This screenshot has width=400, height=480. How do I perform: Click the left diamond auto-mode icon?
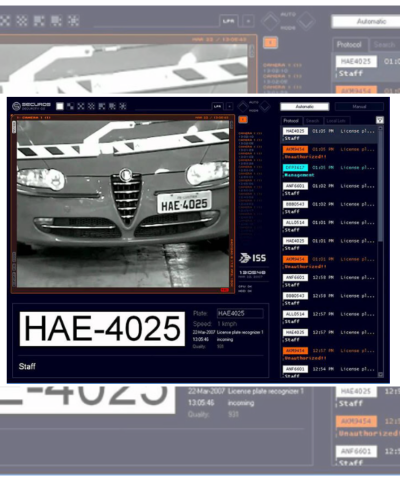pos(243,107)
